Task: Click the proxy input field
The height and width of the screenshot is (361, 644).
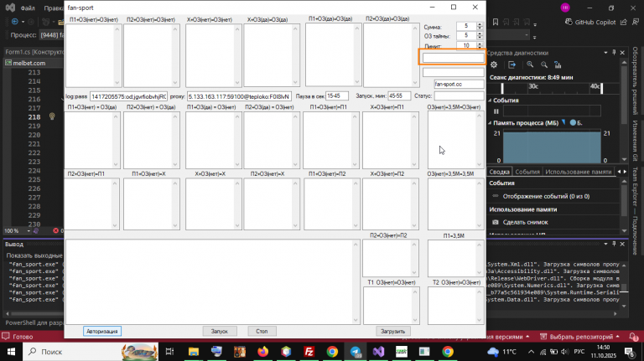Action: [239, 96]
